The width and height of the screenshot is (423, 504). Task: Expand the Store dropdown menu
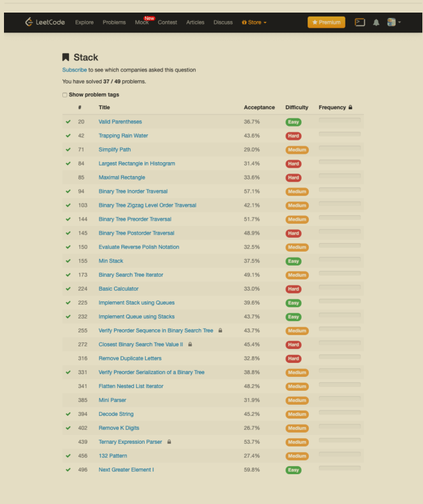(x=255, y=23)
